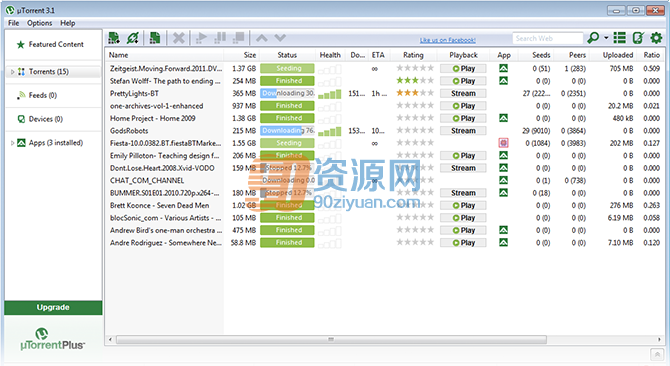Click the µTorrentPlus logo banner
The height and width of the screenshot is (366, 670).
coord(53,340)
